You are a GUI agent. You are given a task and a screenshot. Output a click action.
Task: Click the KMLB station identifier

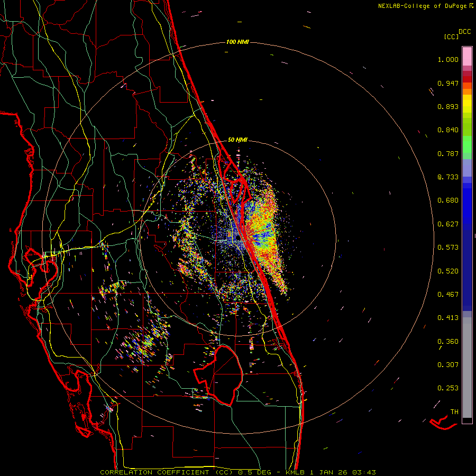coord(296,472)
